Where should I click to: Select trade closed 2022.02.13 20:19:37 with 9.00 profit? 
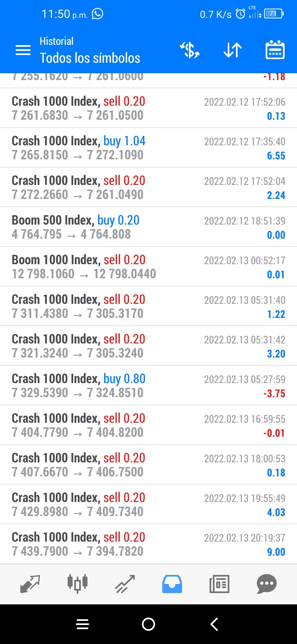[x=148, y=544]
